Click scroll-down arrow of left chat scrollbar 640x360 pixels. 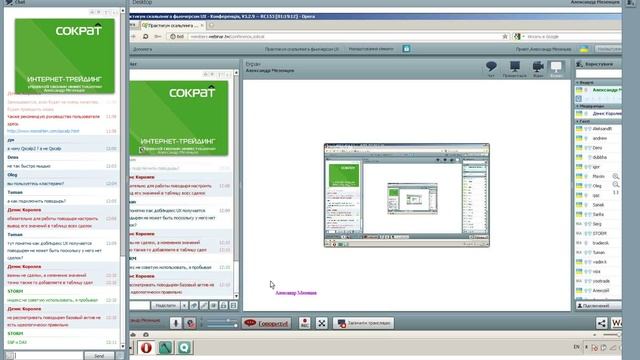pos(123,347)
